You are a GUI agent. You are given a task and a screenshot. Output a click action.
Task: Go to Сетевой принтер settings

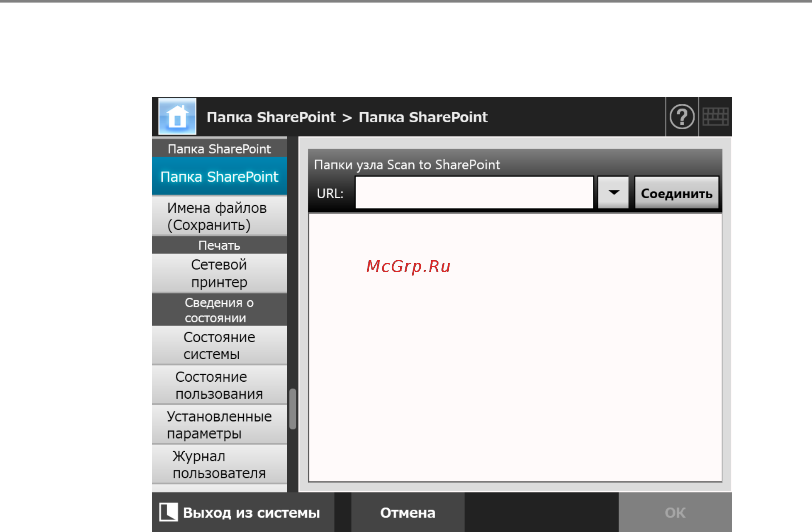(219, 273)
